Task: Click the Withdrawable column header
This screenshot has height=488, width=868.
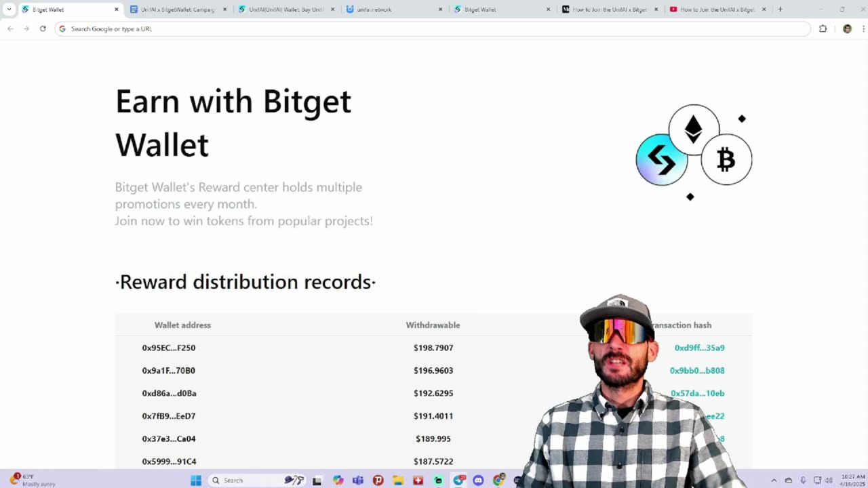Action: (x=433, y=325)
